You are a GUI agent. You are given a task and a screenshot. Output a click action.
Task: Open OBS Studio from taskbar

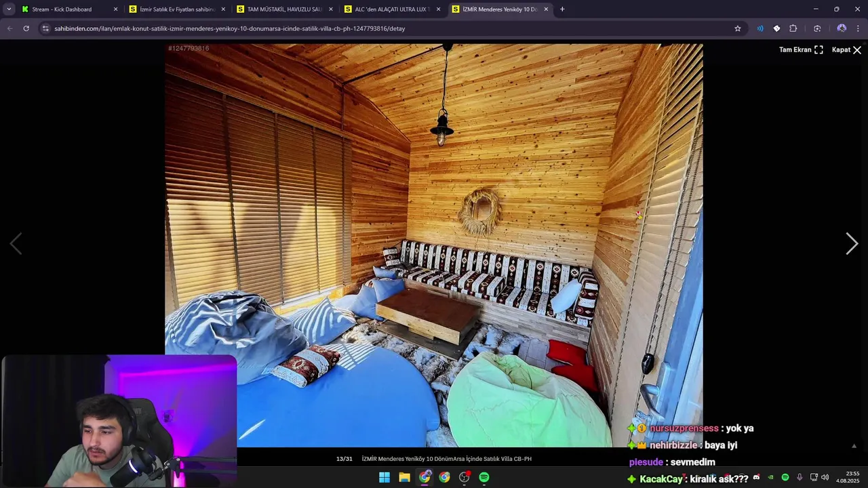[465, 477]
